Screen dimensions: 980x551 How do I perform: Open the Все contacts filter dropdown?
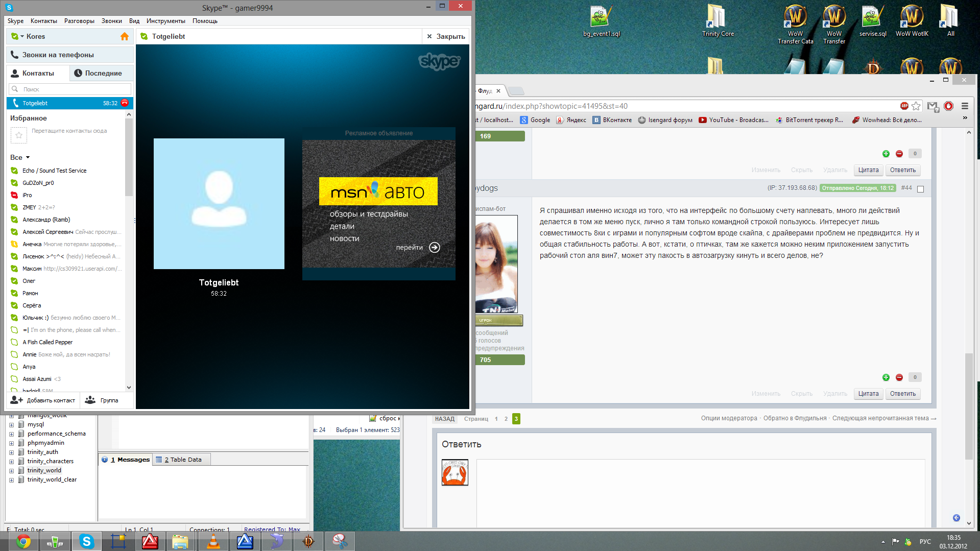click(x=20, y=157)
